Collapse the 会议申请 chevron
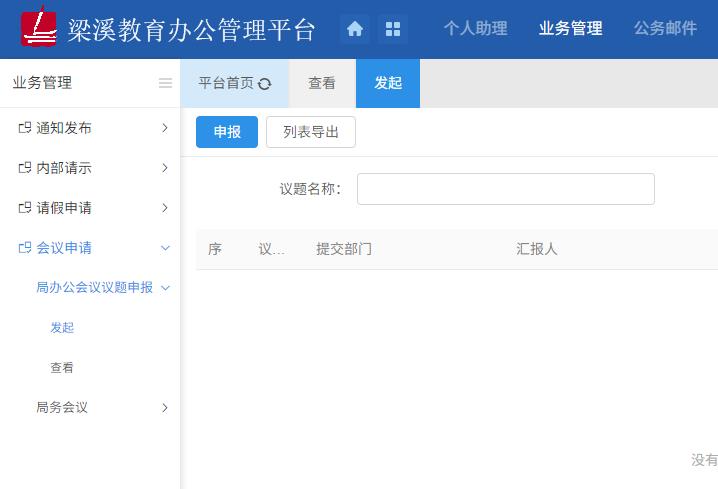Screen dimensions: 718x489 [x=165, y=248]
